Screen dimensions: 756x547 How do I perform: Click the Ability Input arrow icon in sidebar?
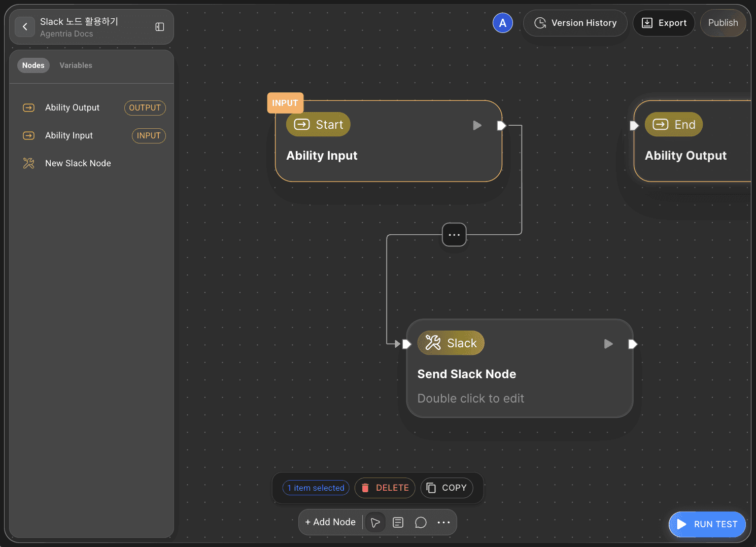tap(29, 135)
